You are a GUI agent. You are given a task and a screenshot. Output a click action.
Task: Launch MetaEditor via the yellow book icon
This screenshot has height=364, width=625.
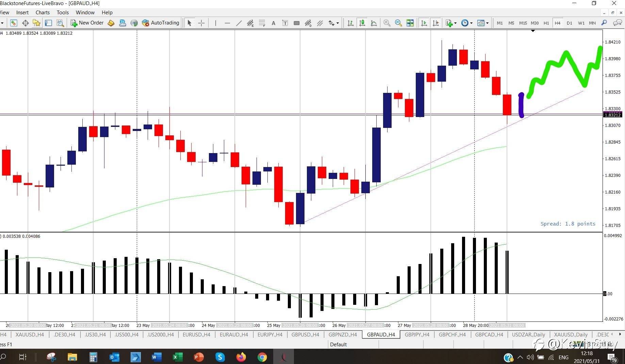pos(111,23)
